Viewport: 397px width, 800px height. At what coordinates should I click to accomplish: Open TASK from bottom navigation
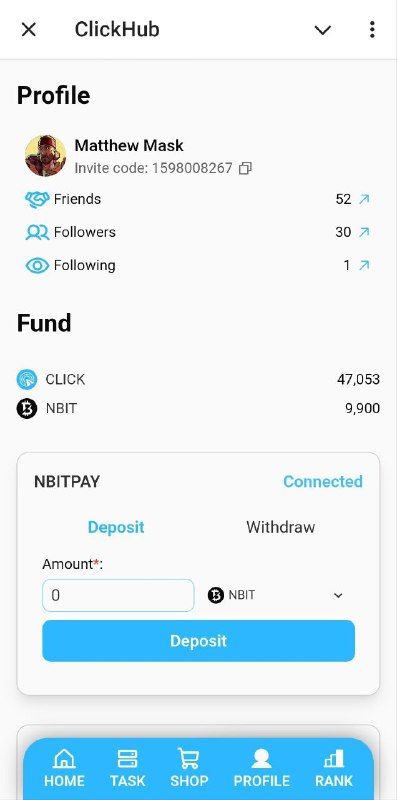point(128,768)
